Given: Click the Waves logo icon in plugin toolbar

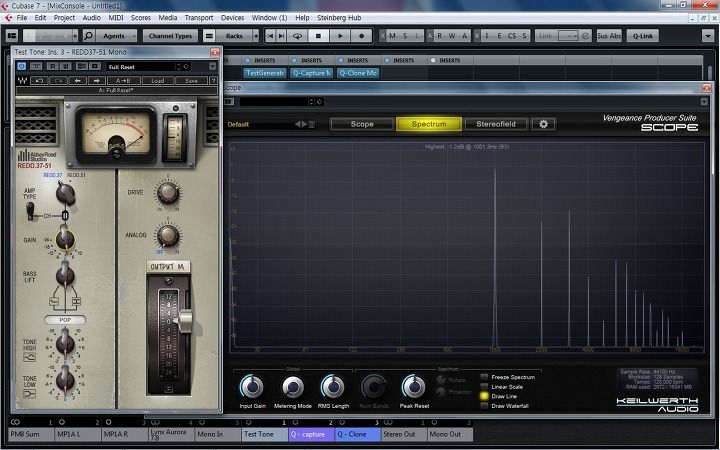Looking at the screenshot, I should pos(22,80).
